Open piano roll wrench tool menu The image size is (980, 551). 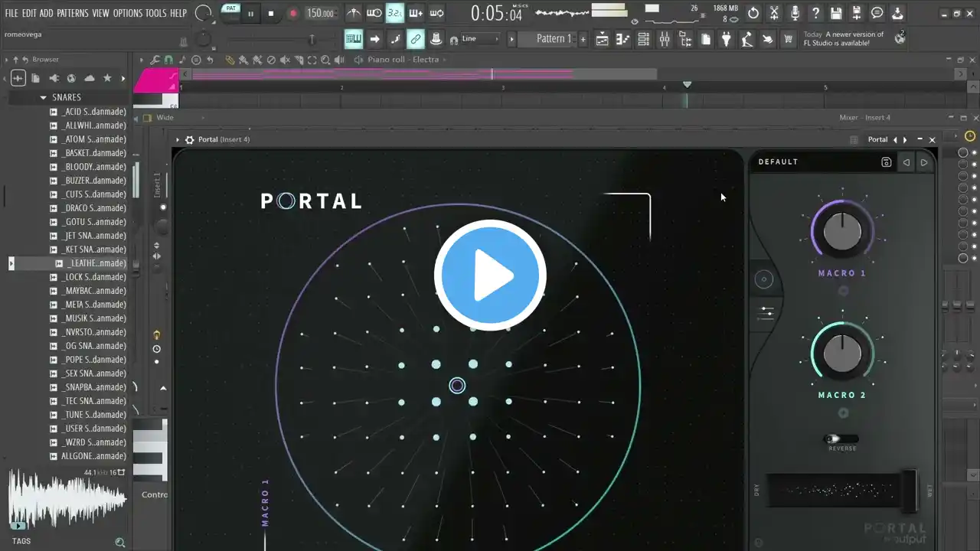155,60
